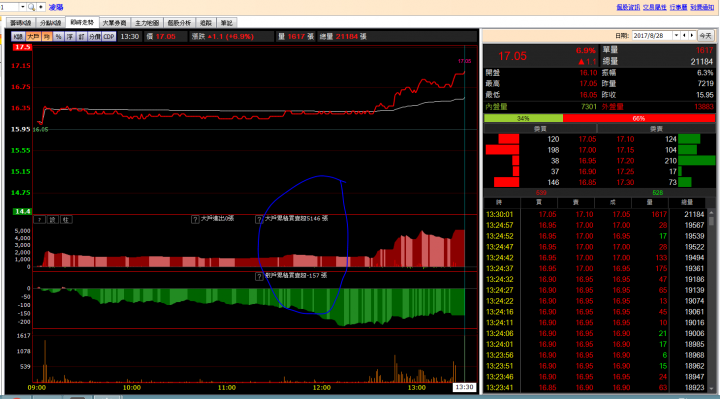
Task: Toggle the K線 chart mode button
Action: (x=18, y=37)
